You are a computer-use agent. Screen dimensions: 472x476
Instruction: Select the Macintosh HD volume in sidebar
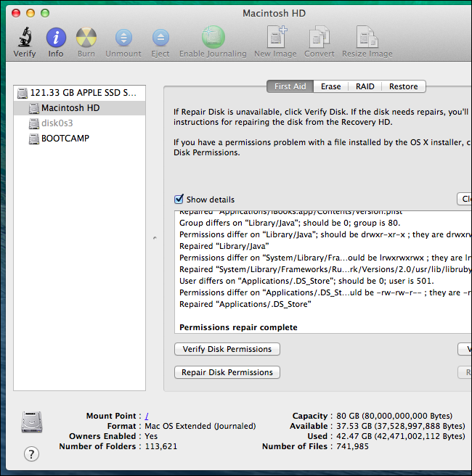(80, 108)
